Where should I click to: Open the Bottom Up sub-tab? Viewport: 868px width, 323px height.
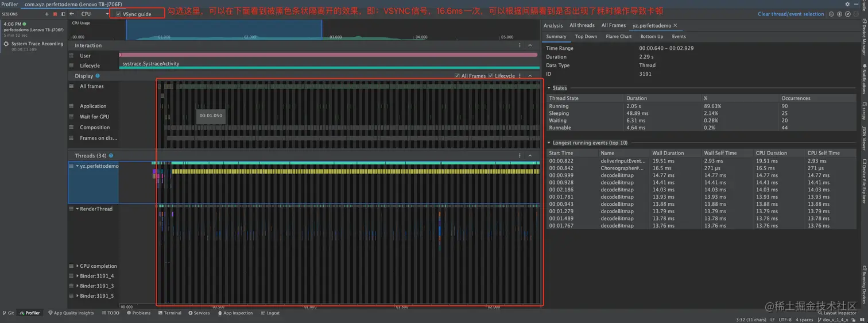click(652, 36)
